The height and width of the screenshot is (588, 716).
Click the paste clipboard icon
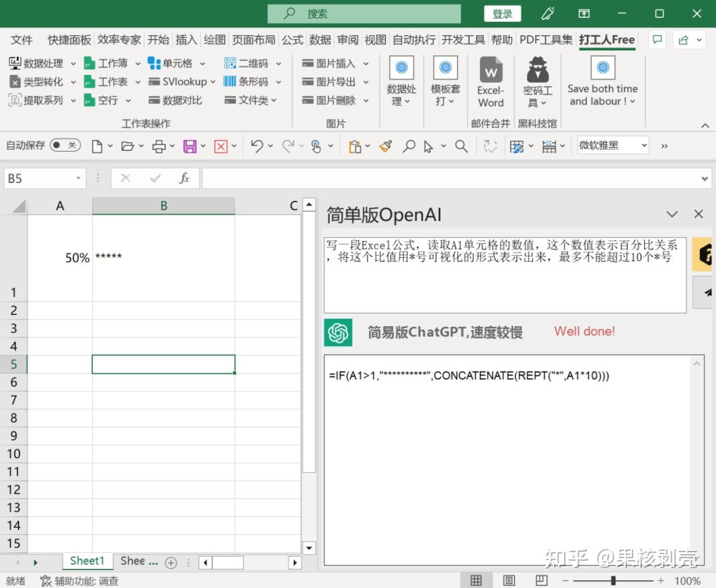354,146
